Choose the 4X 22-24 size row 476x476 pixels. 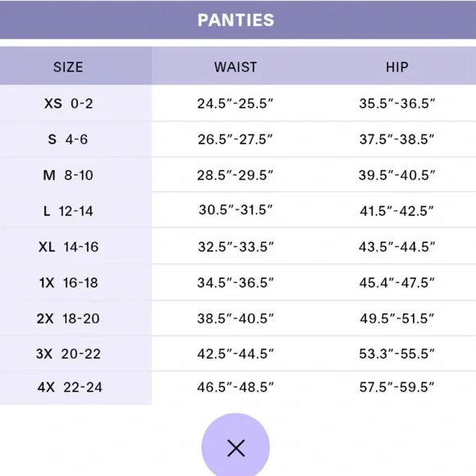(x=238, y=387)
